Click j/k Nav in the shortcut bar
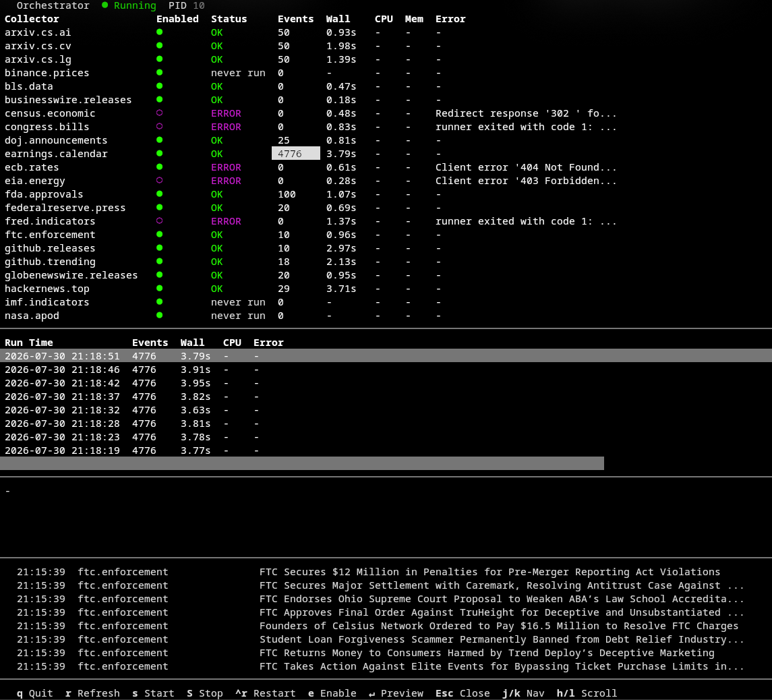 click(x=523, y=693)
